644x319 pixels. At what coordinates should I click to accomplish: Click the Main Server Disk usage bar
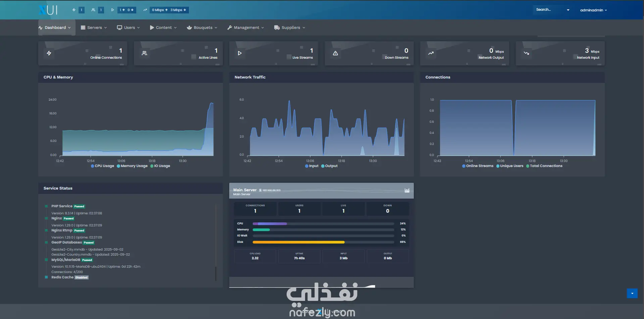[x=323, y=242]
